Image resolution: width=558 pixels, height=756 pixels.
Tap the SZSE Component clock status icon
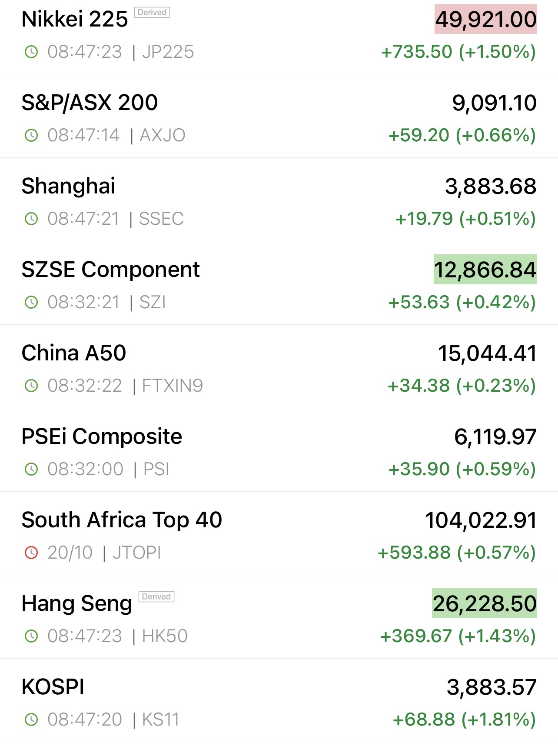[x=31, y=303]
